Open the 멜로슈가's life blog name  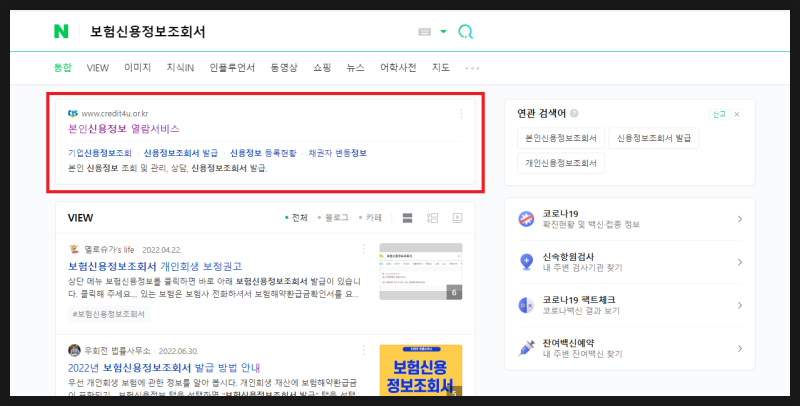coord(109,249)
